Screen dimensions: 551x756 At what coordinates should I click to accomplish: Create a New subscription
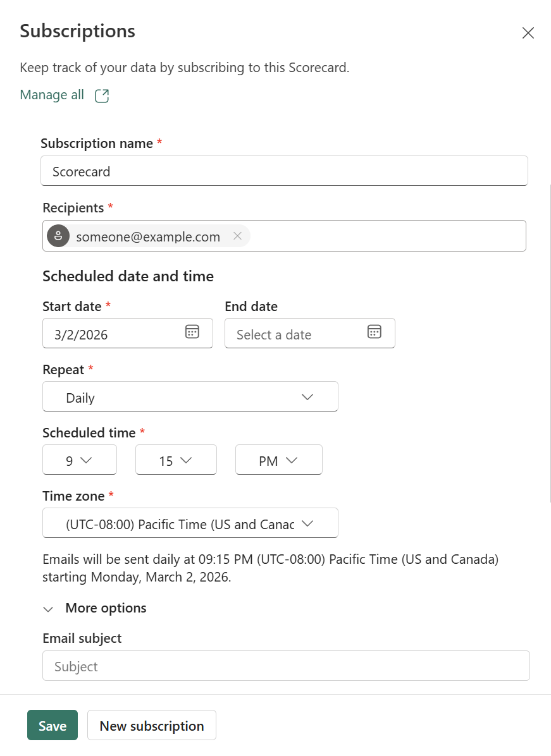(x=151, y=725)
